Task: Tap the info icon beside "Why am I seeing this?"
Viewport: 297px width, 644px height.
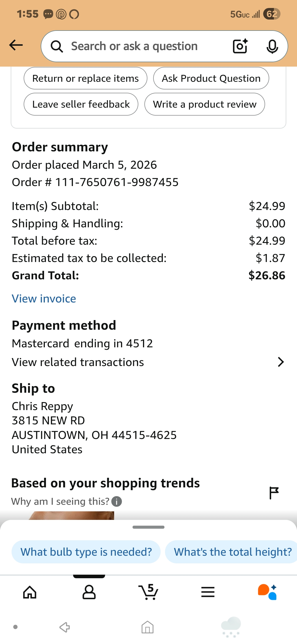Action: 117,501
